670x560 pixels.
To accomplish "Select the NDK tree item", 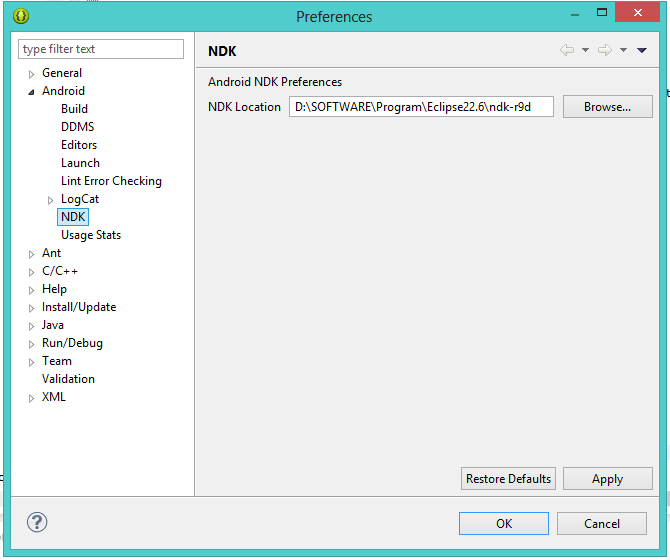I will tap(73, 217).
